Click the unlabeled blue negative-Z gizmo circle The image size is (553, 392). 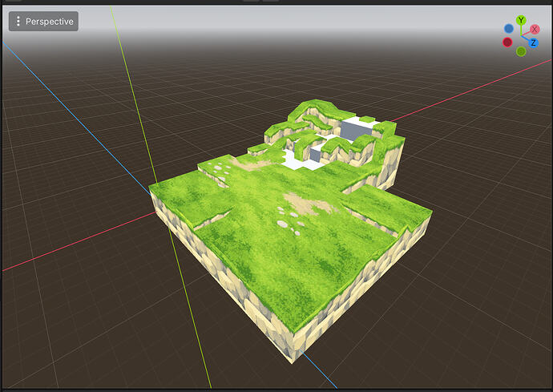tap(509, 28)
